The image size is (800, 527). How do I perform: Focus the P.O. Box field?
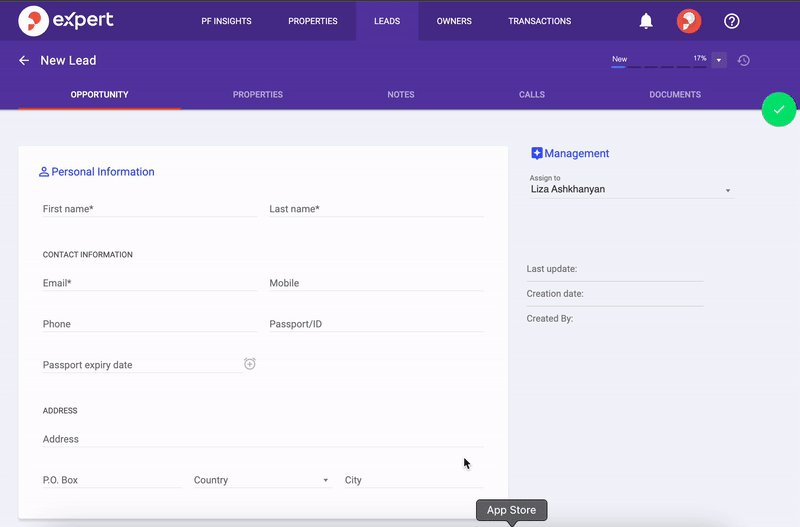pyautogui.click(x=112, y=480)
